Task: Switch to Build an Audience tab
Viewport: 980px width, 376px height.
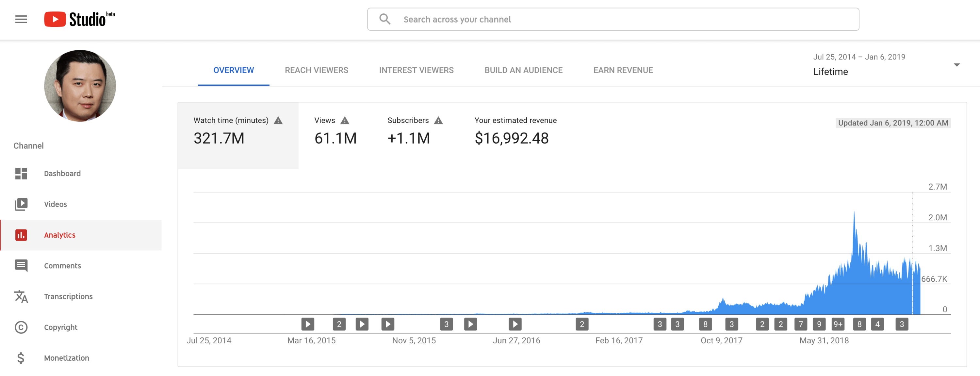Action: (523, 70)
